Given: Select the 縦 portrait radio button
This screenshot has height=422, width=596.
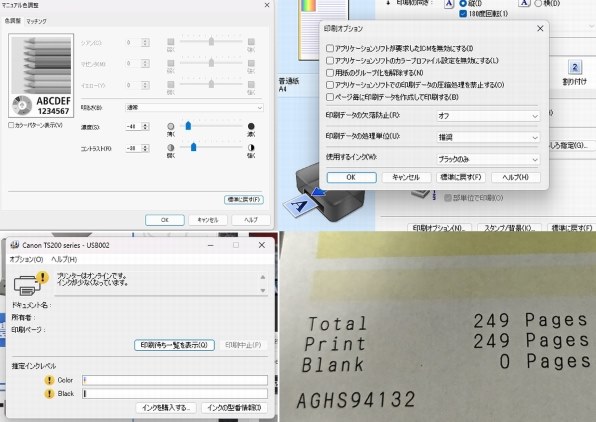Looking at the screenshot, I should 463,3.
